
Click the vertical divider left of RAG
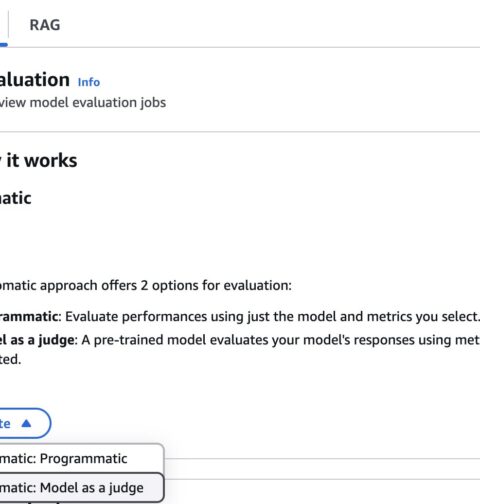8,24
